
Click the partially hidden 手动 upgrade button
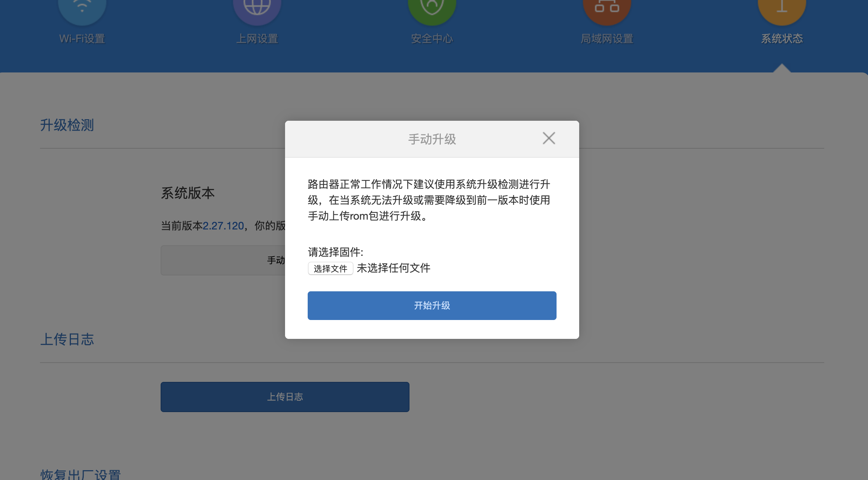pyautogui.click(x=223, y=260)
